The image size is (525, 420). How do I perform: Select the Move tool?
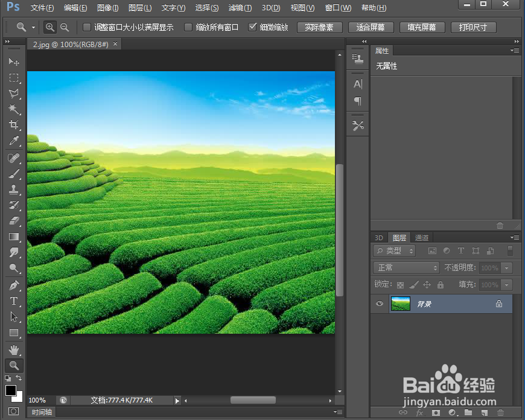(x=14, y=62)
